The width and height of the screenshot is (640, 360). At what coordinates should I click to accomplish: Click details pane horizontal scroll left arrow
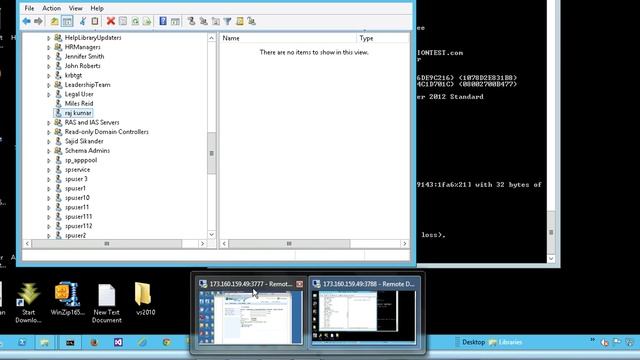click(x=224, y=244)
